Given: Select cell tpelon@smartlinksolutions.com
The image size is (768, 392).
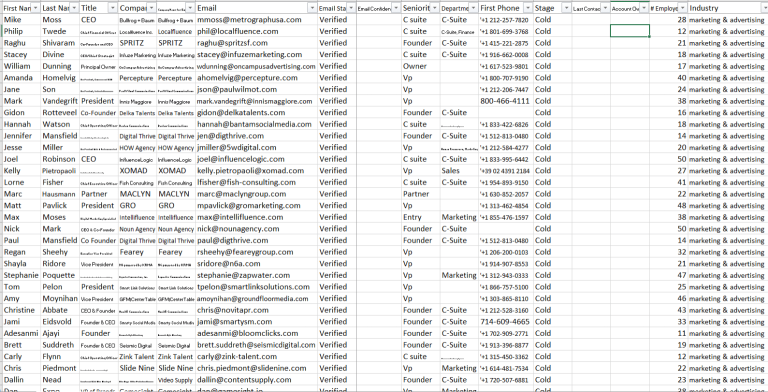Looking at the screenshot, I should 257,287.
